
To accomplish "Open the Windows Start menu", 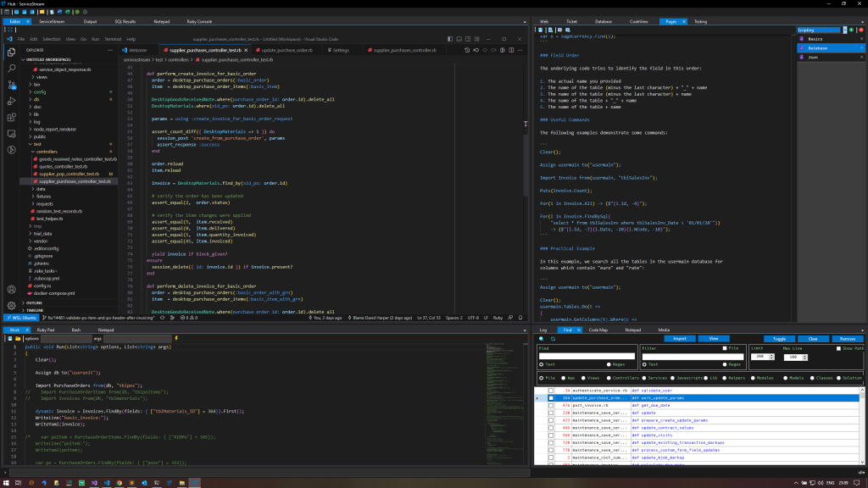I will pyautogui.click(x=6, y=483).
